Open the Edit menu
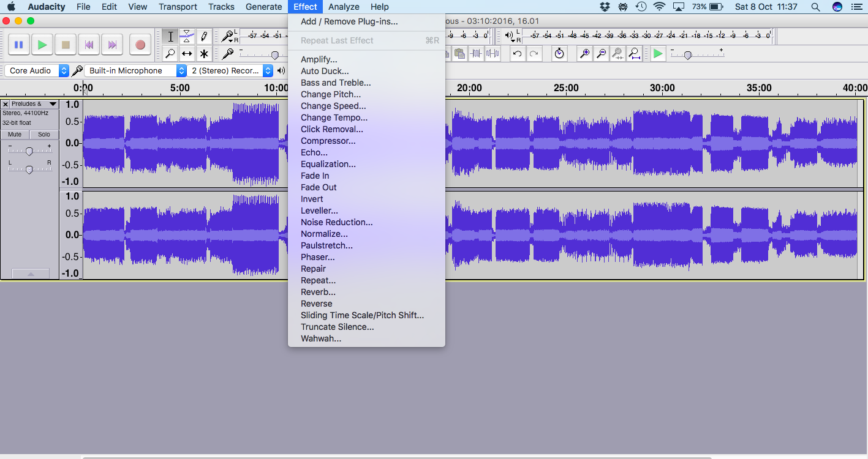Viewport: 868px width, 459px height. pos(109,7)
